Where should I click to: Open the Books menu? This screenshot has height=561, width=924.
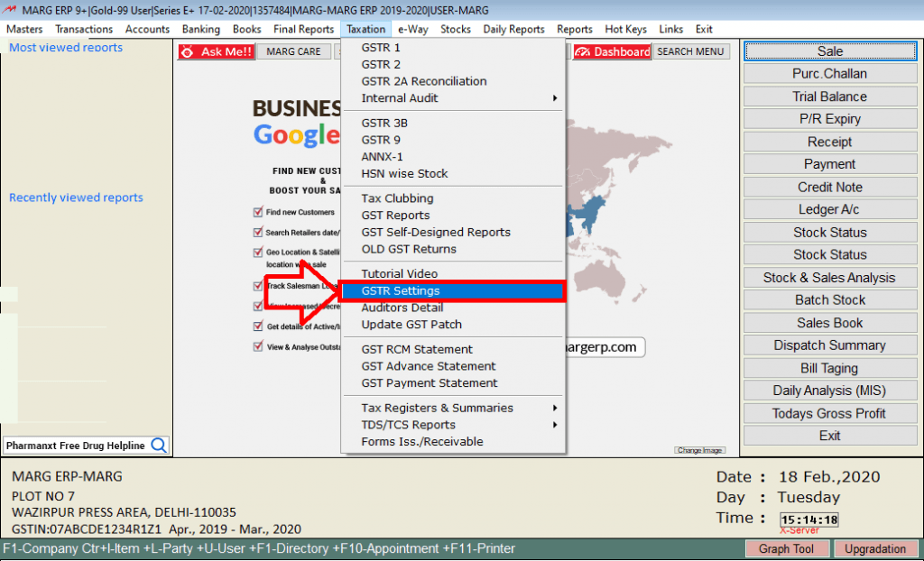pos(247,29)
